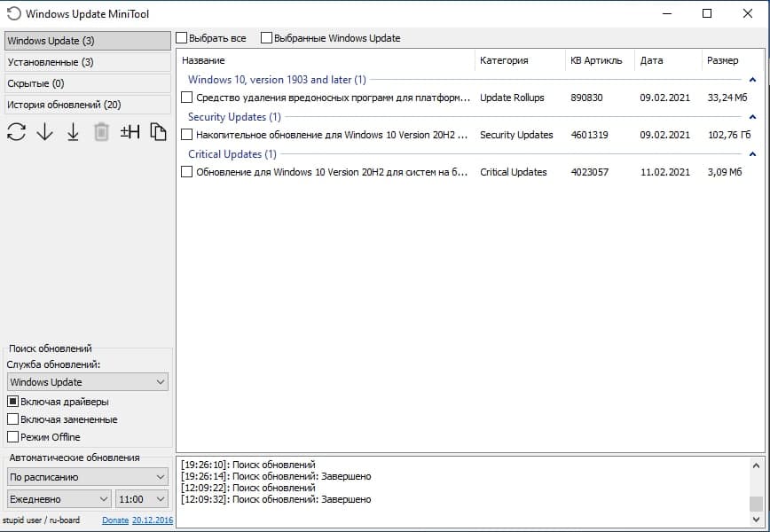Image resolution: width=770 pixels, height=532 pixels.
Task: Open the 'Скрытые (0)' tab
Action: coord(88,83)
